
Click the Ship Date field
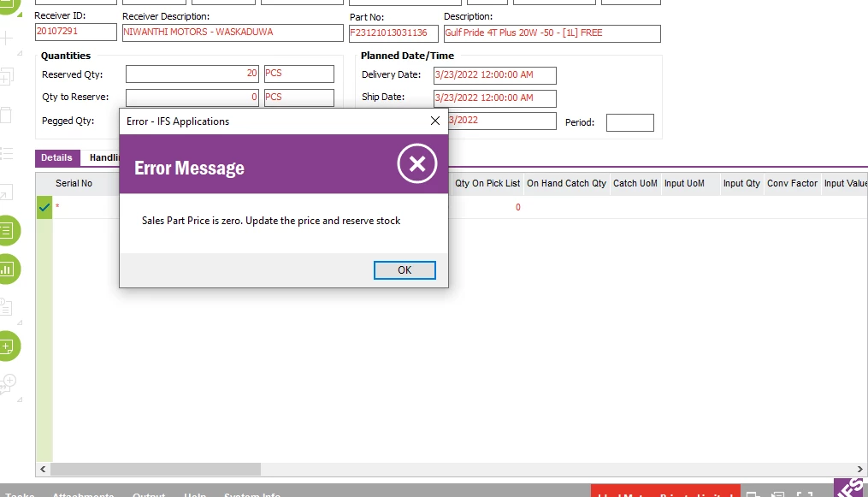point(495,98)
